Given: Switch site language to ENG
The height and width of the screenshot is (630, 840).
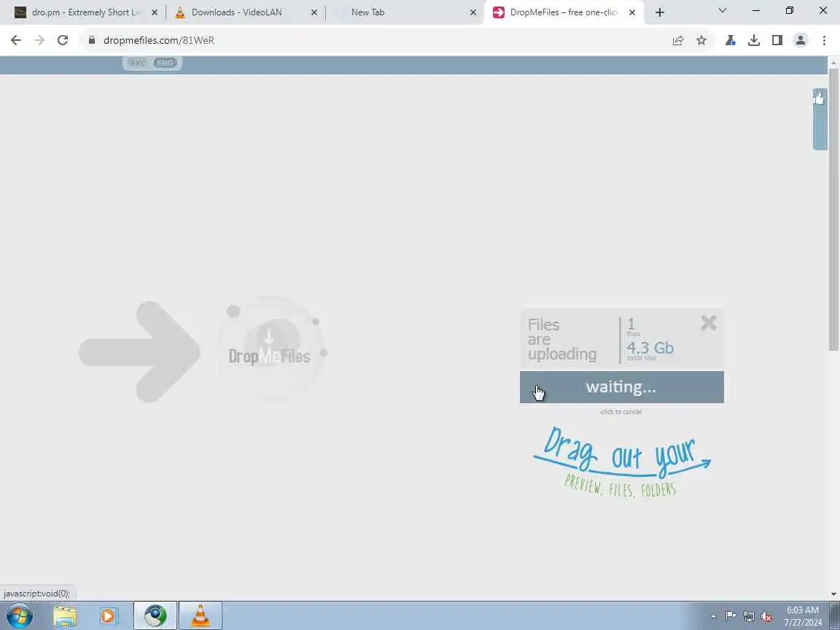Looking at the screenshot, I should click(x=165, y=63).
